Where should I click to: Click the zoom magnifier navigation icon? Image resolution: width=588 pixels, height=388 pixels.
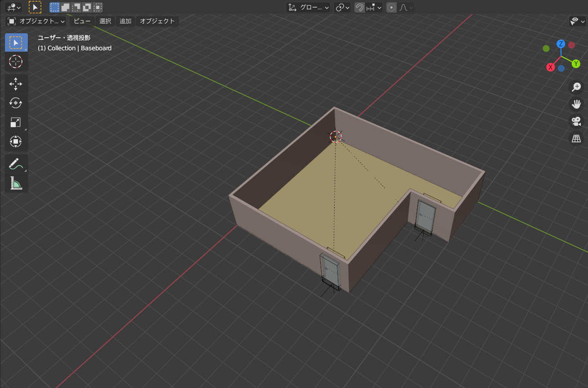576,87
